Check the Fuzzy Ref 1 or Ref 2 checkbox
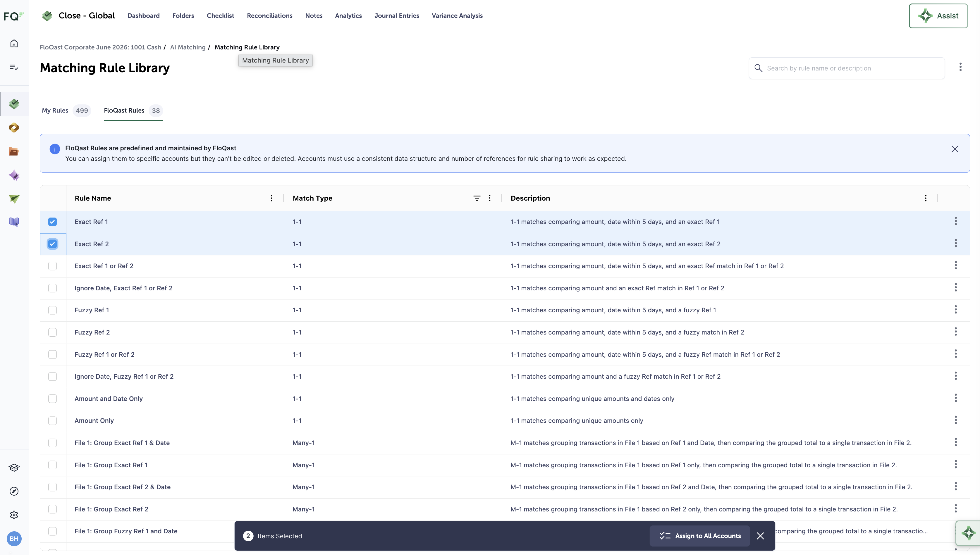Image resolution: width=980 pixels, height=555 pixels. [53, 354]
